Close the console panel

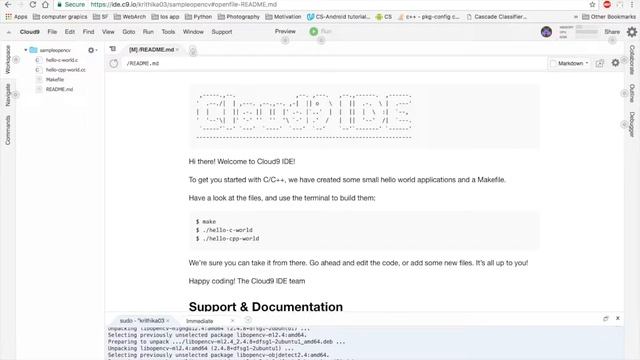pyautogui.click(x=618, y=318)
